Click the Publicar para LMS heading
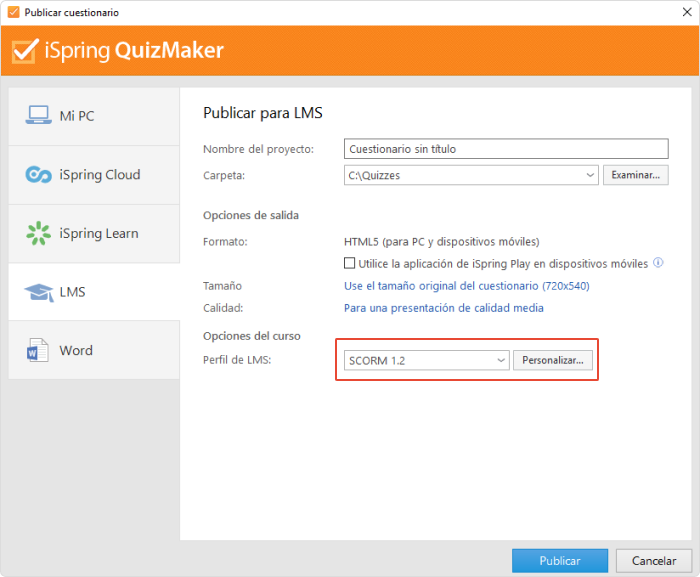700x577 pixels. point(262,113)
